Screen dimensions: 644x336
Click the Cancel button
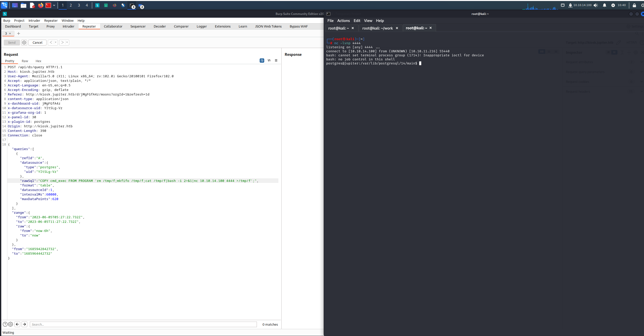tap(37, 42)
